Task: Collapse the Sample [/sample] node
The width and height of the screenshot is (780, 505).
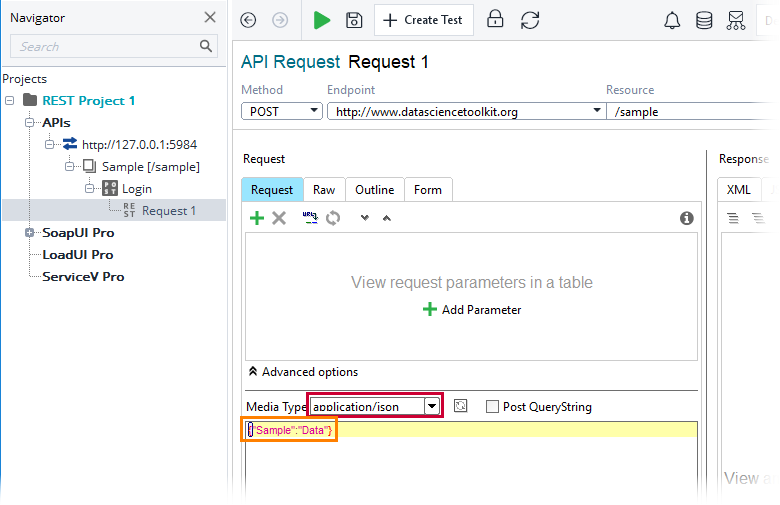Action: [x=69, y=166]
